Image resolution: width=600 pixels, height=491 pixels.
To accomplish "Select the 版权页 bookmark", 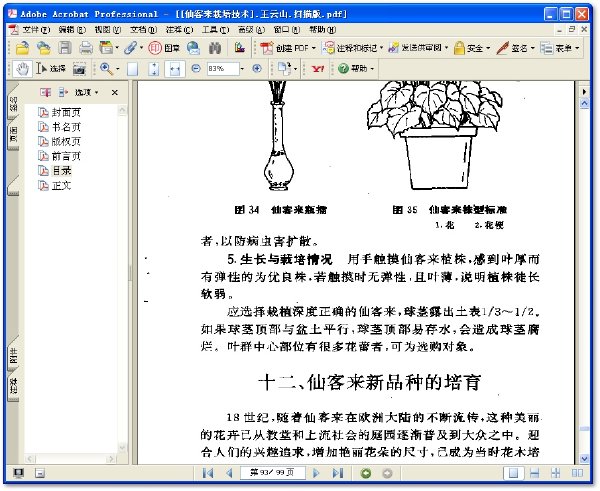I will [x=66, y=141].
